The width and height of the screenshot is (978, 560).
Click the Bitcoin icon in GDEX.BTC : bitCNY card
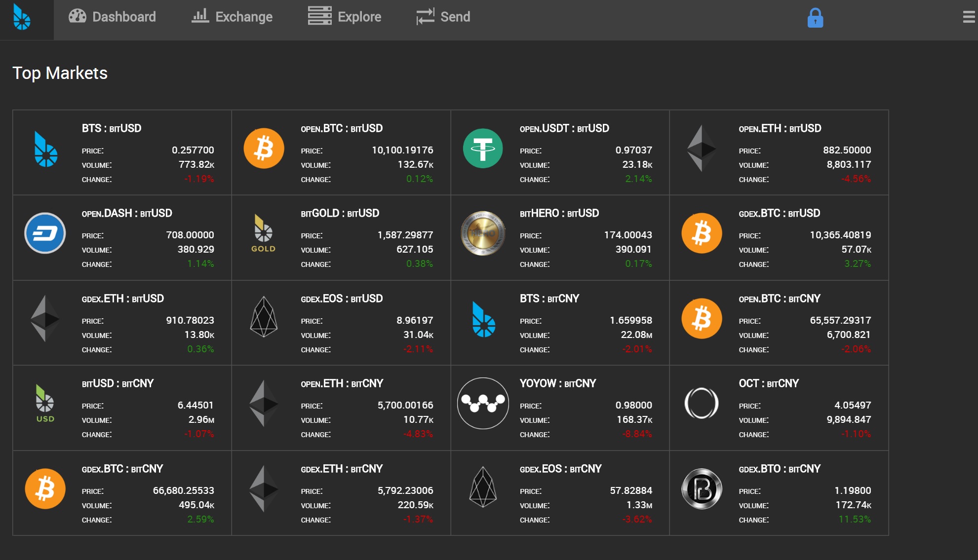[45, 488]
